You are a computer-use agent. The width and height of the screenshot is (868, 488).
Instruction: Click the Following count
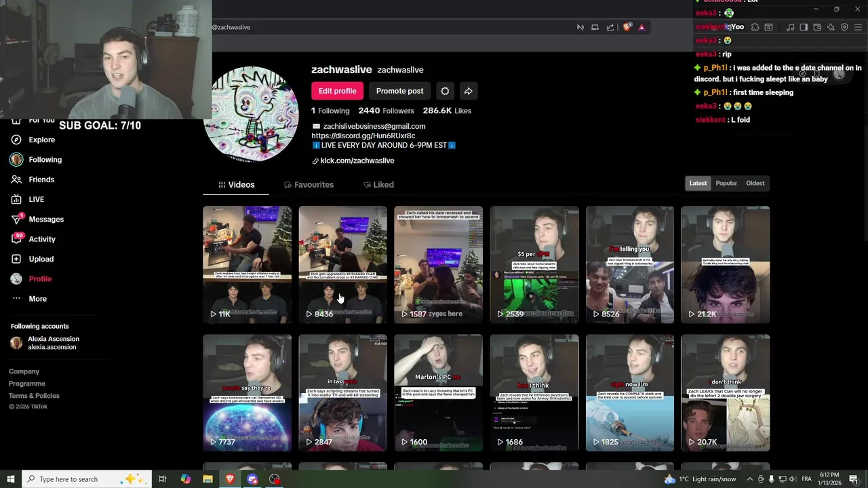pyautogui.click(x=330, y=110)
